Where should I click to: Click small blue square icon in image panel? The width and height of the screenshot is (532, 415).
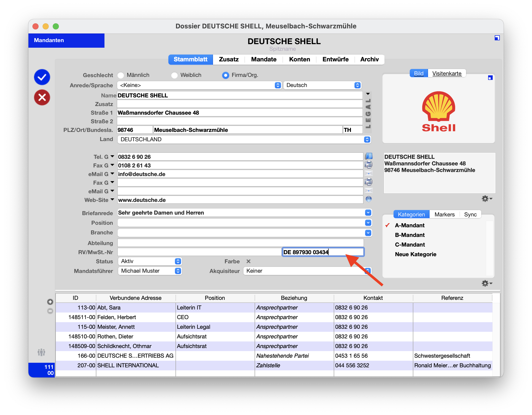[x=490, y=78]
